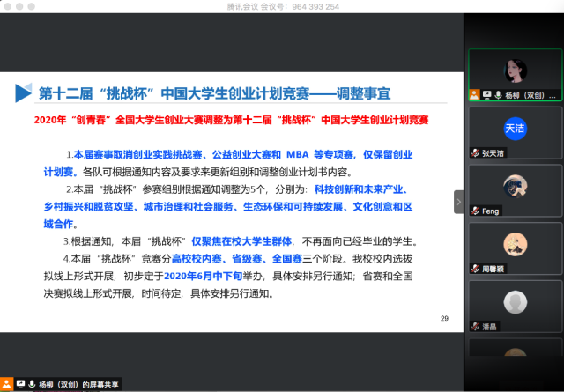Click the bottom-left orange presenter icon

(x=8, y=384)
